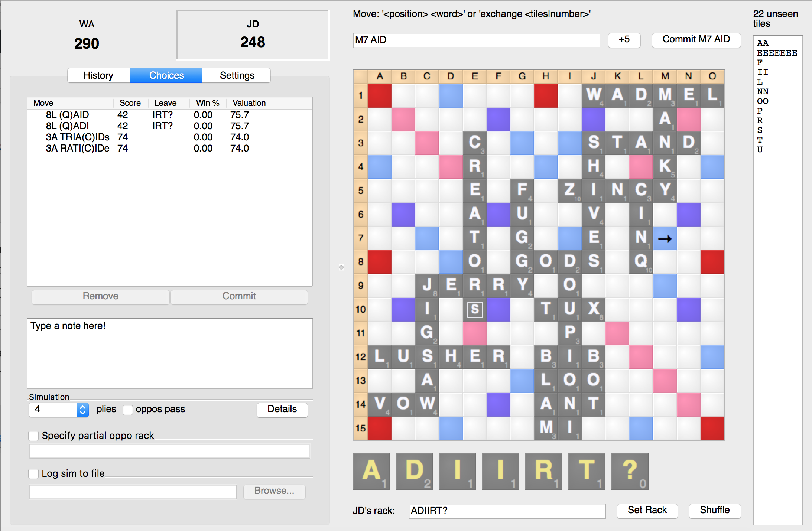Toggle oppos pass checkbox
The width and height of the screenshot is (812, 531).
[x=126, y=410]
